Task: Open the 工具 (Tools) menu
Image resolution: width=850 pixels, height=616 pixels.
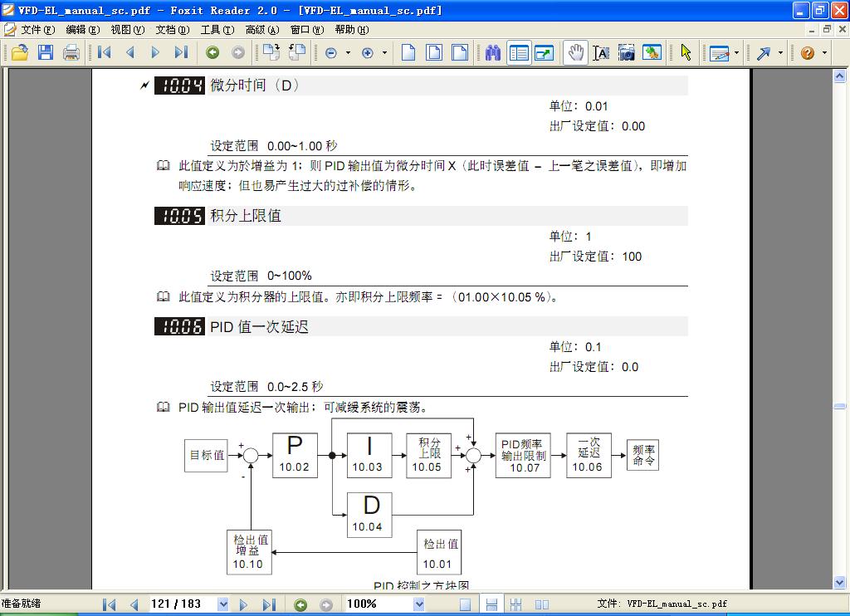Action: [x=215, y=30]
